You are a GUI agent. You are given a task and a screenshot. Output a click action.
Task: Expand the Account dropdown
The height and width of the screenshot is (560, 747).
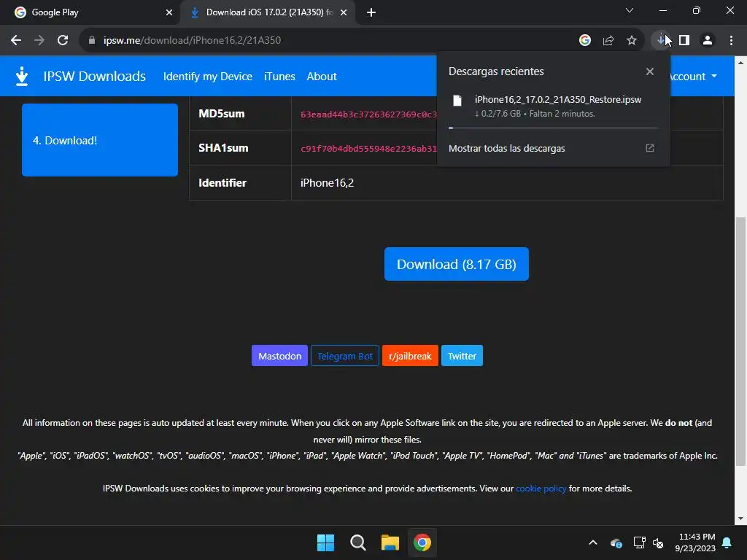[694, 76]
